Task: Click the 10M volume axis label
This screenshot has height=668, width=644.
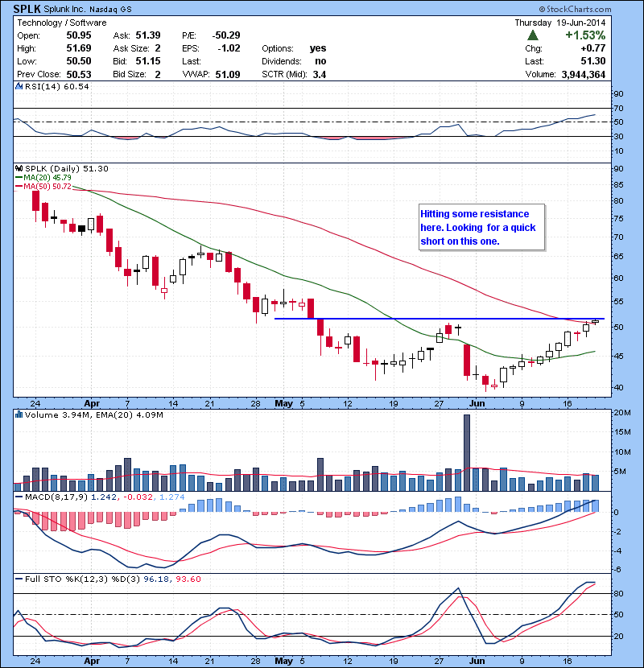Action: (x=622, y=452)
